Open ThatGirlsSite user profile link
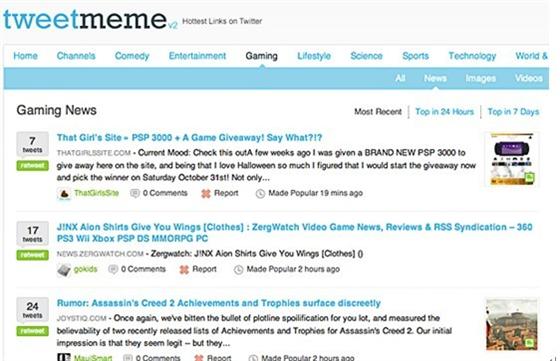 click(x=96, y=193)
